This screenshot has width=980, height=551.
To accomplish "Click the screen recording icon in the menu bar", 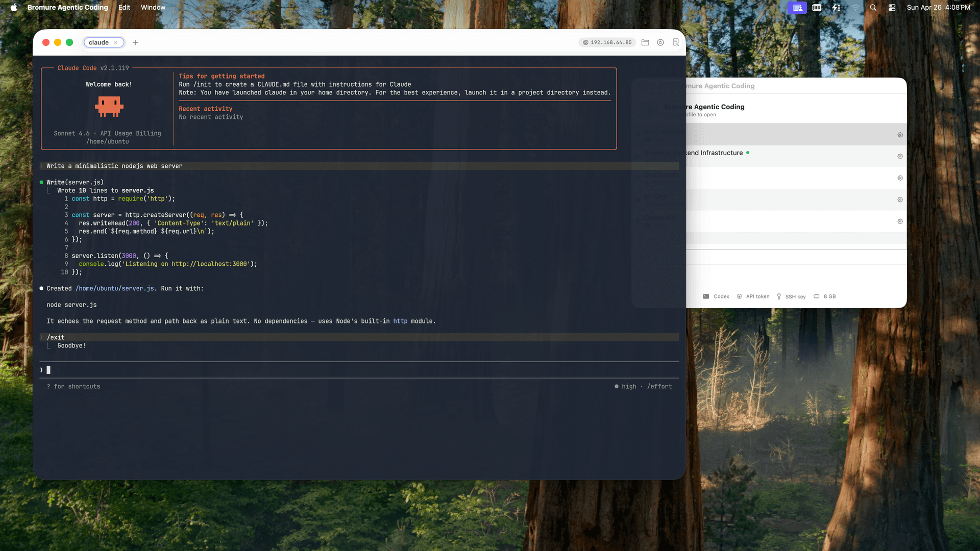I will tap(797, 8).
